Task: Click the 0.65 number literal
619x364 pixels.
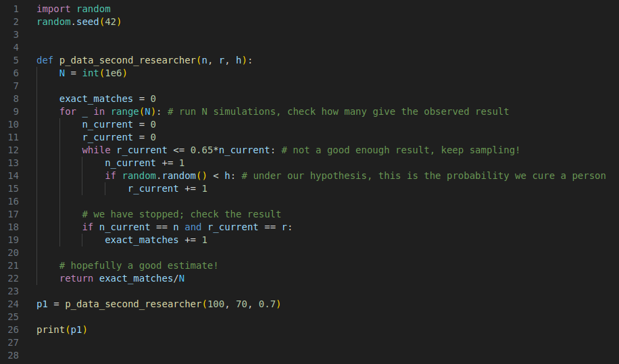Action: (x=201, y=150)
